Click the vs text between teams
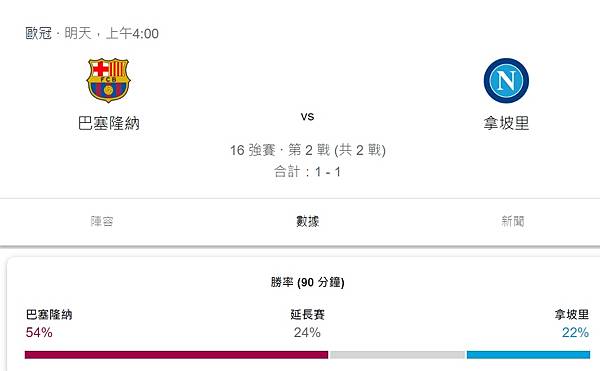This screenshot has height=371, width=600. 307,116
